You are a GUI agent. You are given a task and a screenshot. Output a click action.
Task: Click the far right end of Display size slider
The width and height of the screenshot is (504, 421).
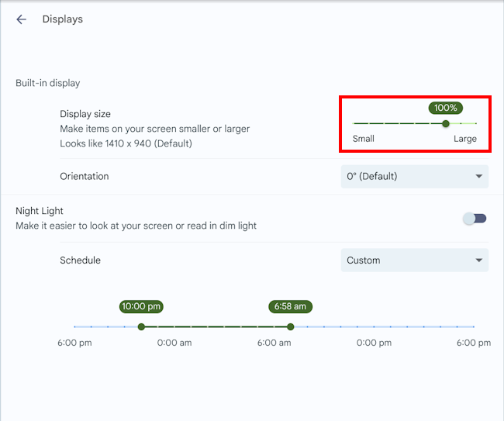(476, 123)
